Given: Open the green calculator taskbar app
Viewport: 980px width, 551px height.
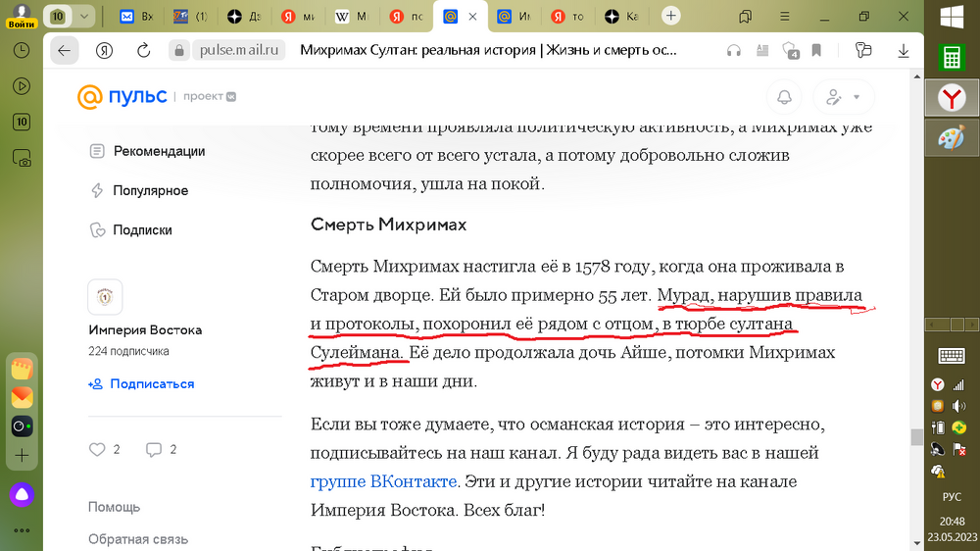Looking at the screenshot, I should pyautogui.click(x=952, y=58).
